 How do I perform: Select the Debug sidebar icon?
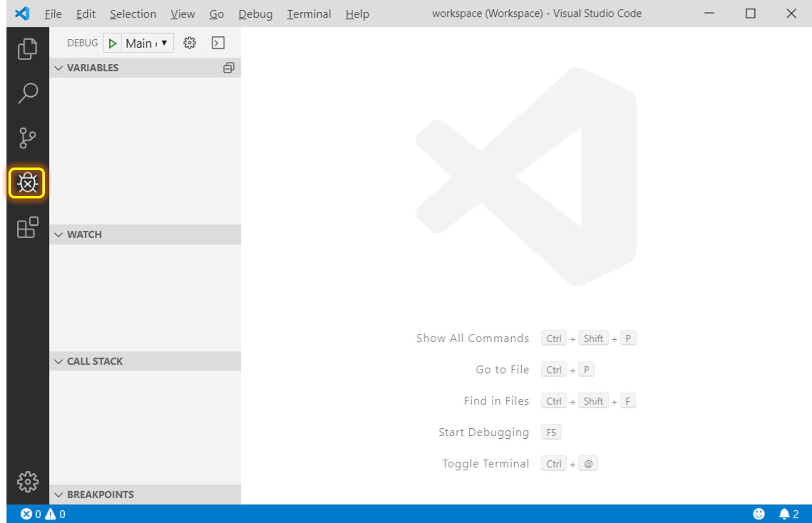pyautogui.click(x=27, y=183)
